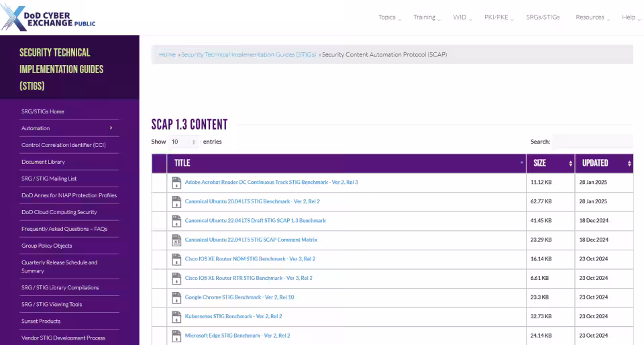Sort table by Updated column

tap(606, 163)
